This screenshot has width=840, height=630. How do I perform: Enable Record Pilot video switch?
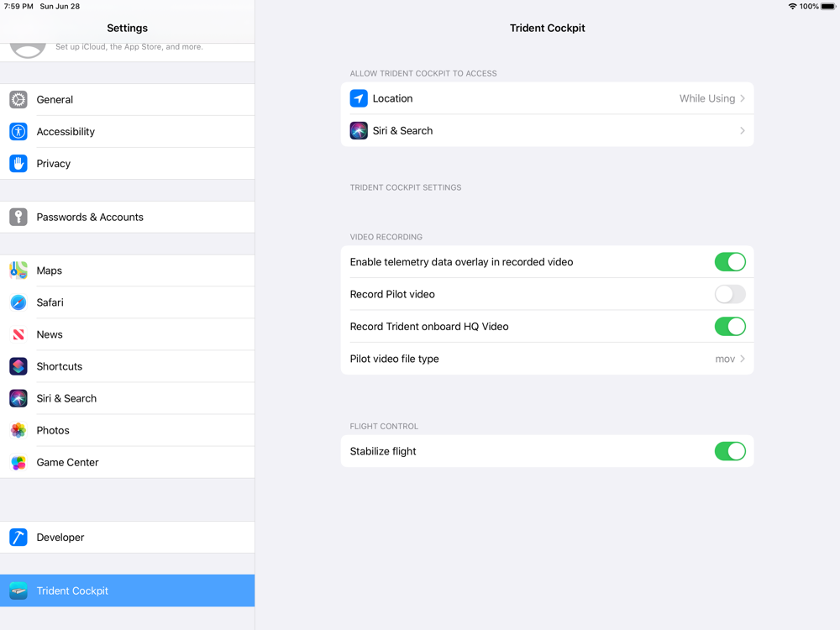(x=730, y=294)
